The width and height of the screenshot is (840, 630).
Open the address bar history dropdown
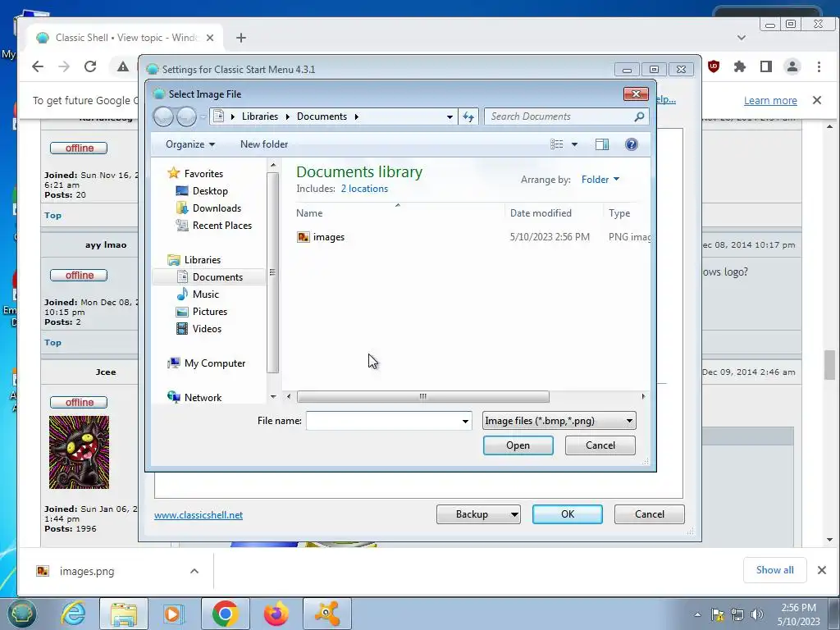[450, 116]
